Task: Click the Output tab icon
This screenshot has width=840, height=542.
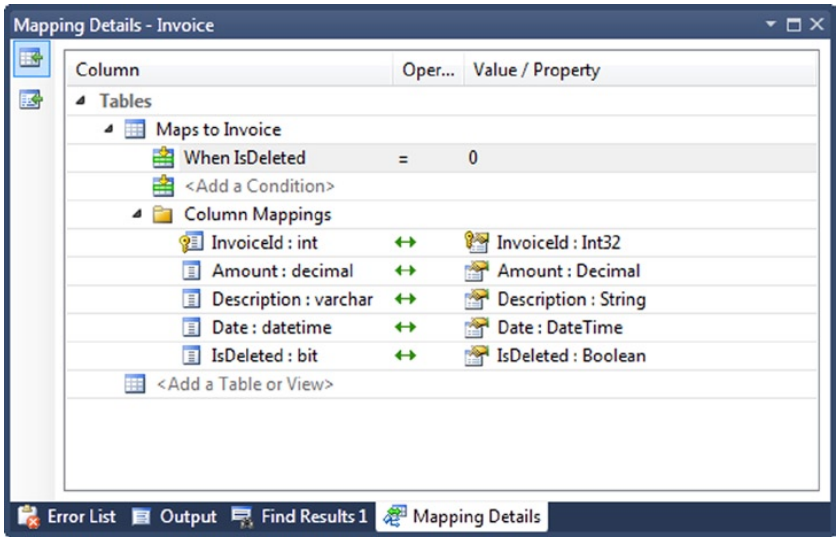Action: (x=141, y=517)
